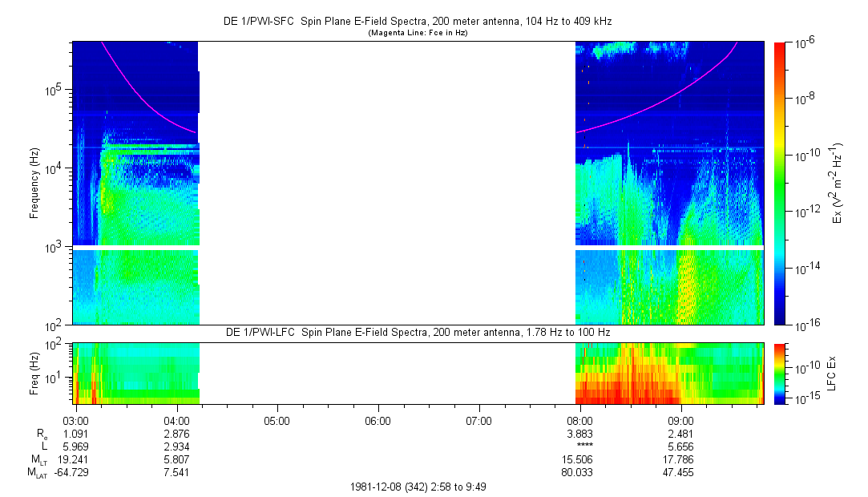Viewport: 868px width, 497px height.
Task: Select the 06:00 time axis tick label
Action: click(x=377, y=420)
